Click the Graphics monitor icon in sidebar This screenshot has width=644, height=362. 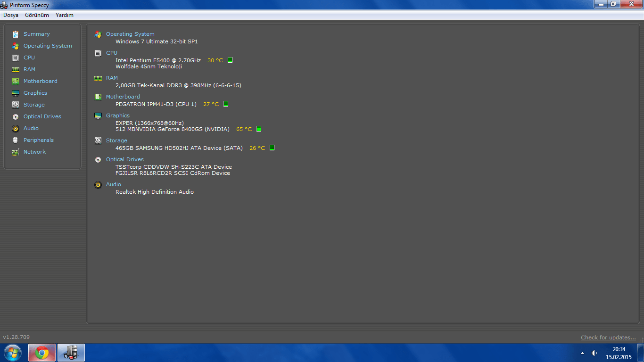tap(16, 93)
